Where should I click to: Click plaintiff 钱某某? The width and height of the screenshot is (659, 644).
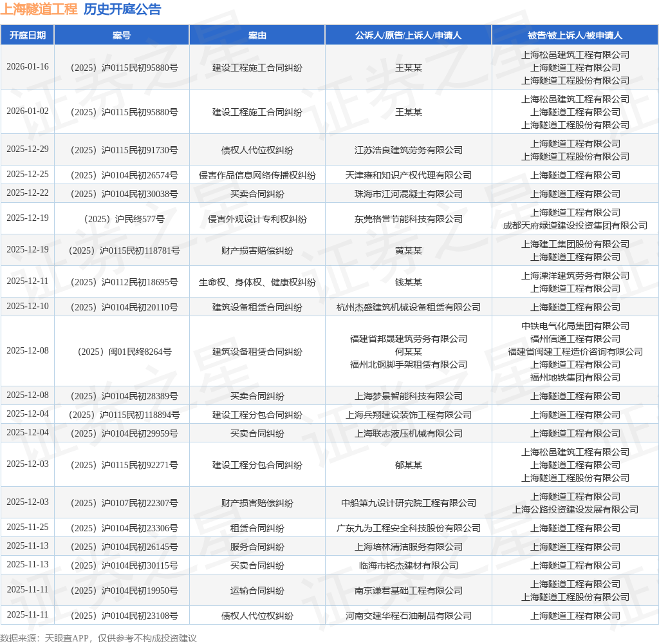pos(409,282)
